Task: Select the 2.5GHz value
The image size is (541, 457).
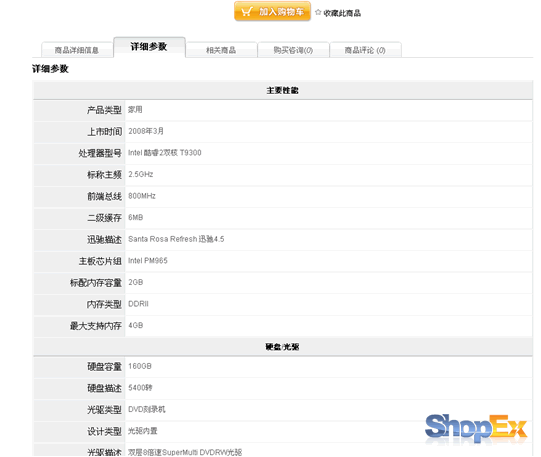Action: 140,174
